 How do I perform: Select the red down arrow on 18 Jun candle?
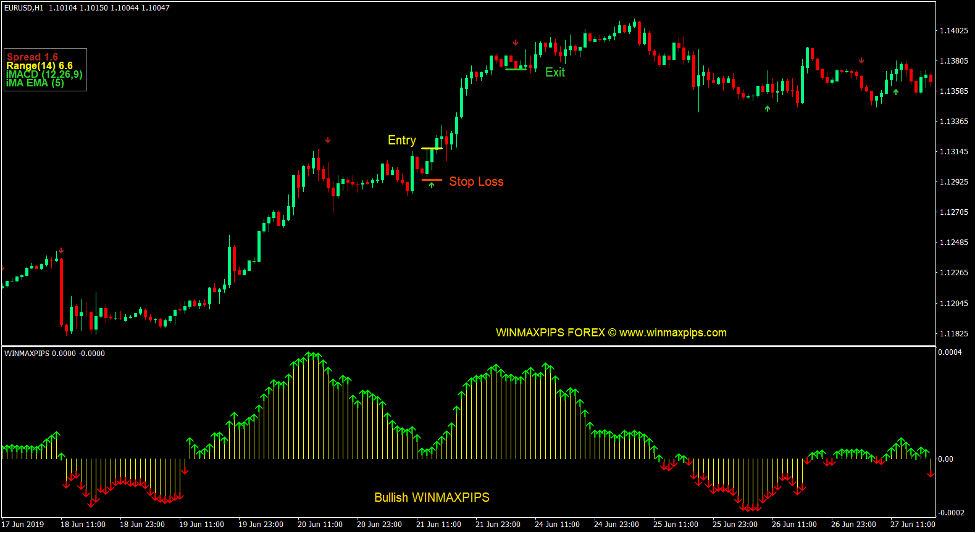point(60,251)
